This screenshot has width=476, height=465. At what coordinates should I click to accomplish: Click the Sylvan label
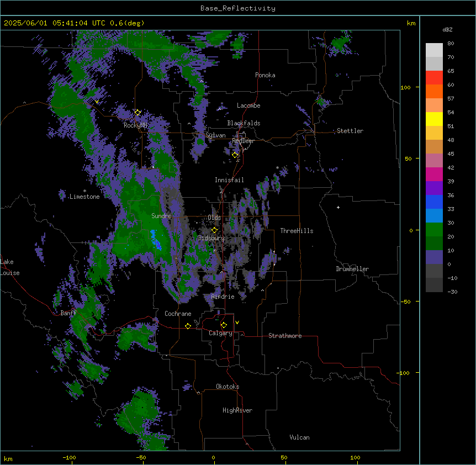pyautogui.click(x=215, y=135)
